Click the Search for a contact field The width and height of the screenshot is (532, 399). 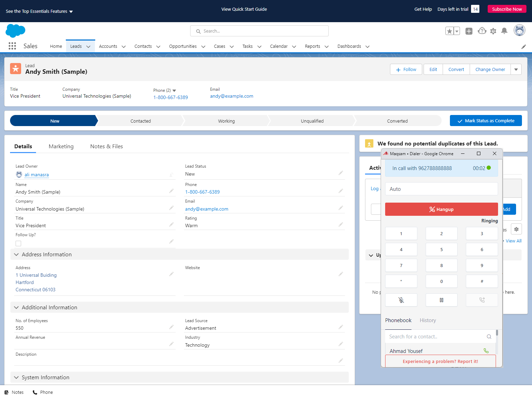point(436,337)
